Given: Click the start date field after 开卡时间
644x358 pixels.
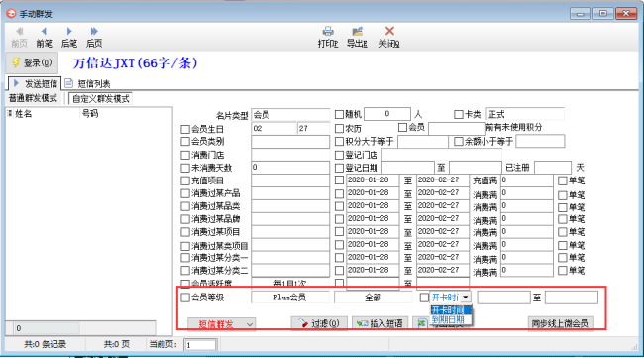Looking at the screenshot, I should point(503,298).
